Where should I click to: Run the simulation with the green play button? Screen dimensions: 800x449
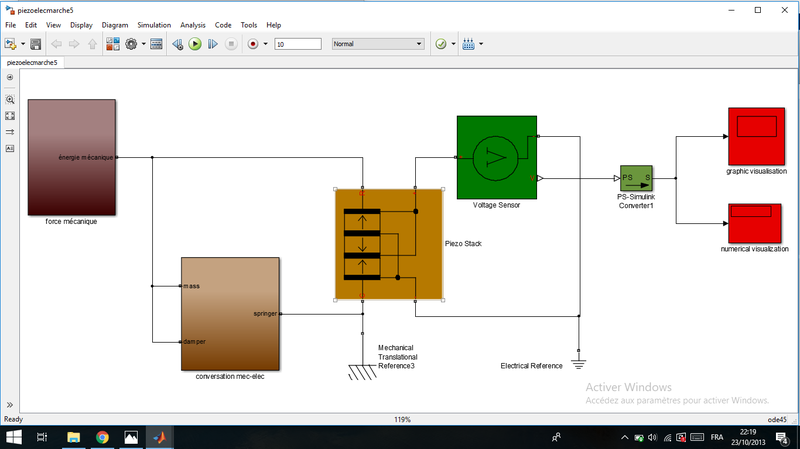[195, 44]
